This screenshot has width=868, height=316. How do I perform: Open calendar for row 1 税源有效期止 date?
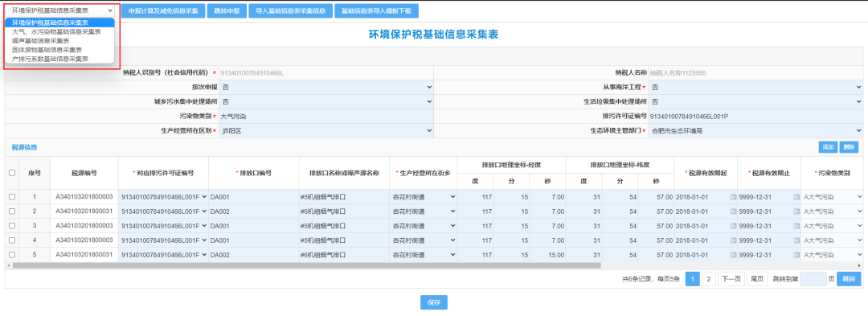click(796, 197)
